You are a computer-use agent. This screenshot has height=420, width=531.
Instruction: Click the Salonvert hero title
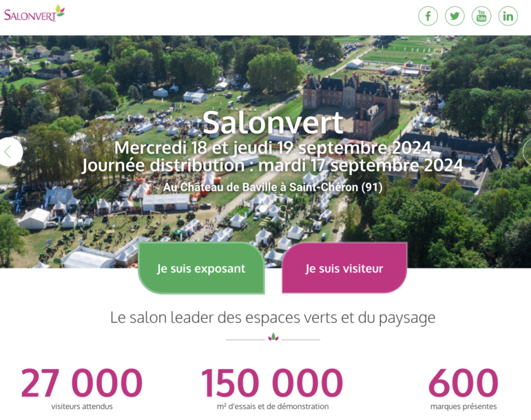[x=273, y=123]
